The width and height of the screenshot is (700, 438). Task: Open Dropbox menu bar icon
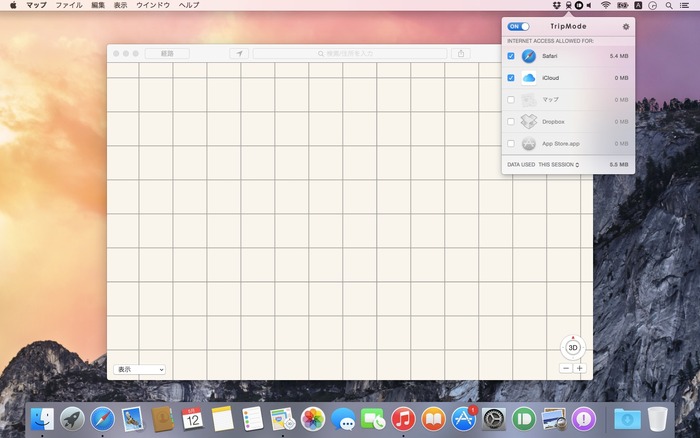click(x=557, y=5)
